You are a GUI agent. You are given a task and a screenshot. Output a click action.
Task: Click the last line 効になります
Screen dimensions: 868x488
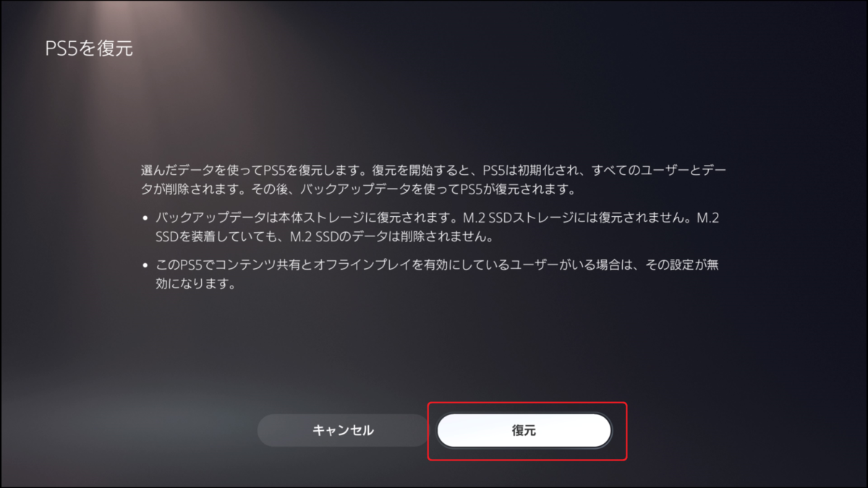(196, 285)
